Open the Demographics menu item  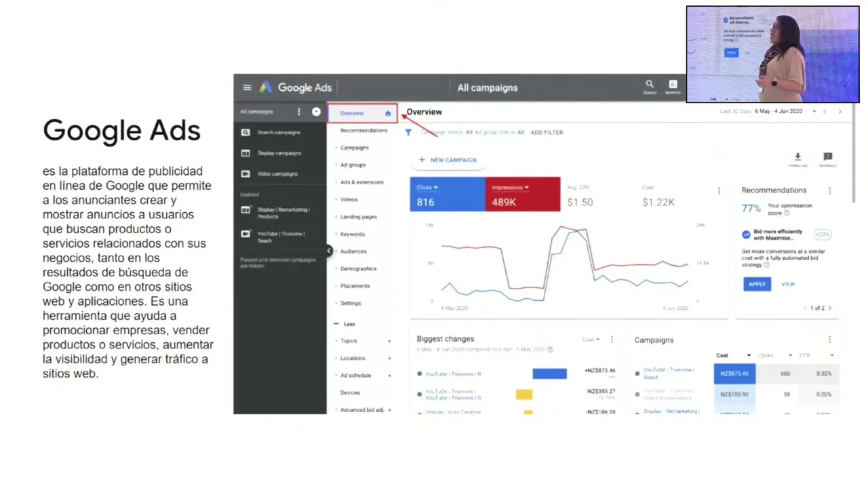point(358,268)
